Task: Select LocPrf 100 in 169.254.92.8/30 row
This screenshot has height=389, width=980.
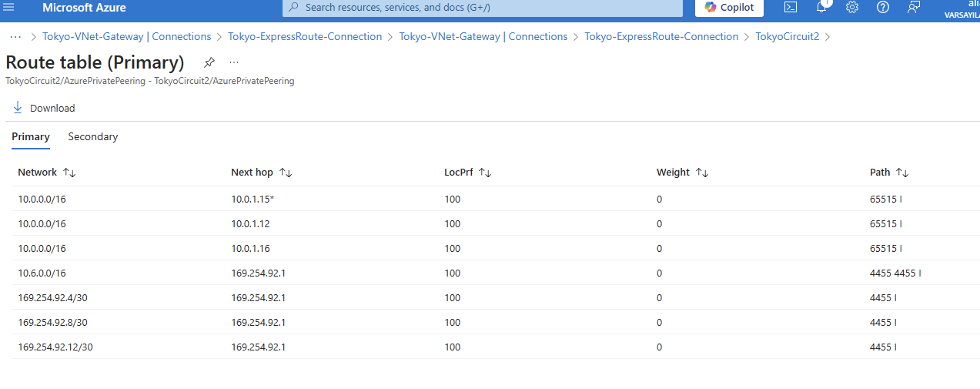Action: [452, 323]
